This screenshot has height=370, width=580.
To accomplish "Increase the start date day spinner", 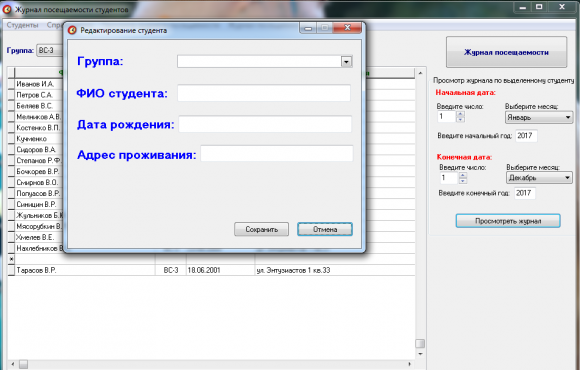I will click(461, 114).
